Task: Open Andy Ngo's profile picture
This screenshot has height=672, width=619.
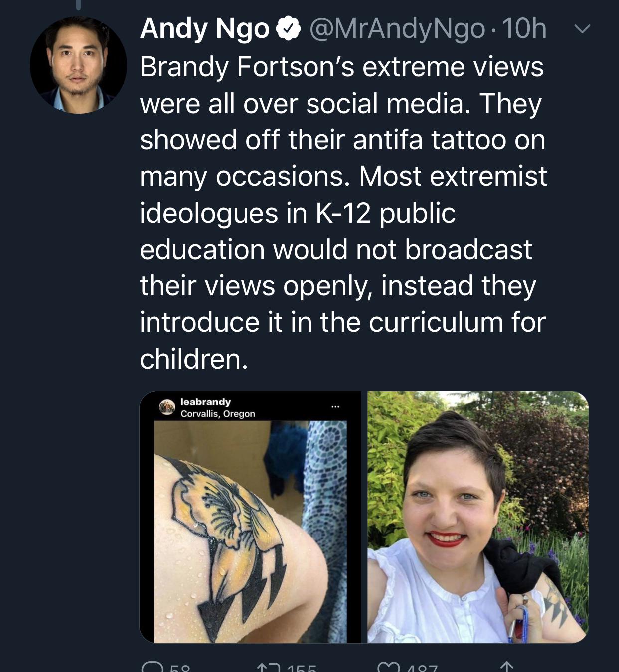Action: click(x=78, y=65)
